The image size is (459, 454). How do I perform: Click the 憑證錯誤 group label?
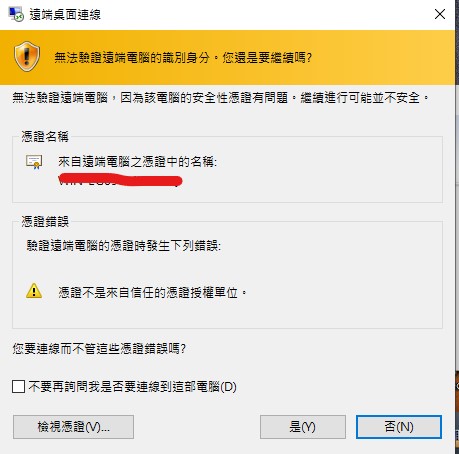coord(45,221)
